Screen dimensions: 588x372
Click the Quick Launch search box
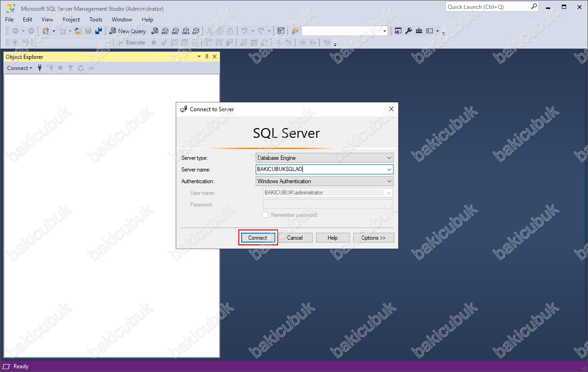tap(493, 7)
